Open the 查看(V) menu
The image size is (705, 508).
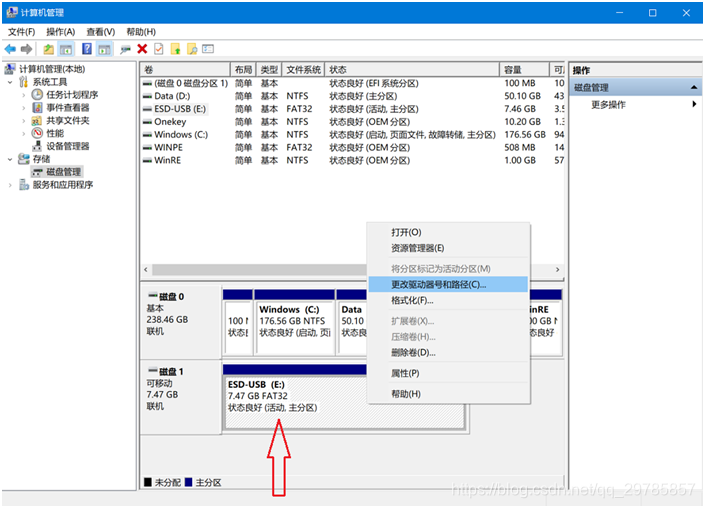click(x=101, y=32)
